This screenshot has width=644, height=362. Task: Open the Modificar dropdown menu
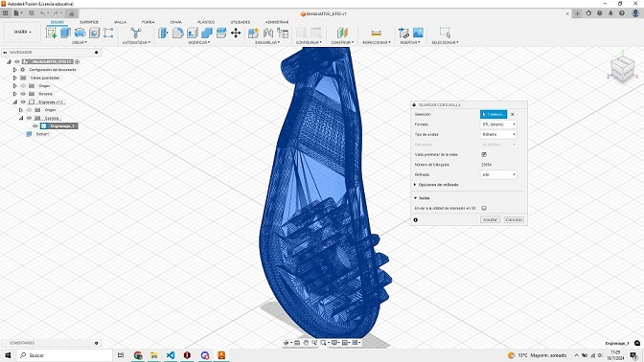[x=199, y=43]
